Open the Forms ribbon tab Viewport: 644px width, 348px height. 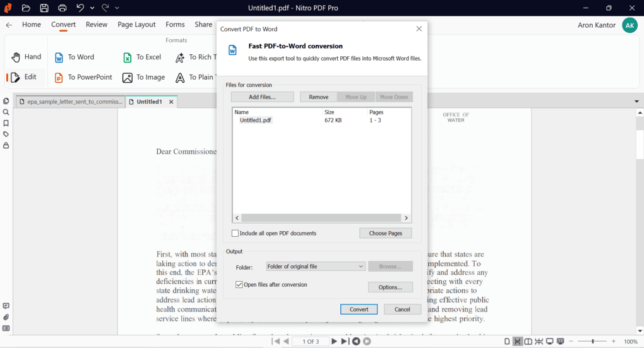(x=176, y=25)
